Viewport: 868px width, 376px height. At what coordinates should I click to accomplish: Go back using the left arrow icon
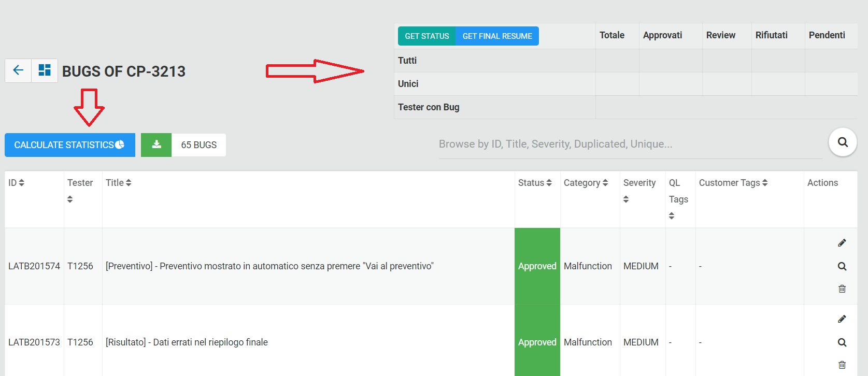point(18,70)
